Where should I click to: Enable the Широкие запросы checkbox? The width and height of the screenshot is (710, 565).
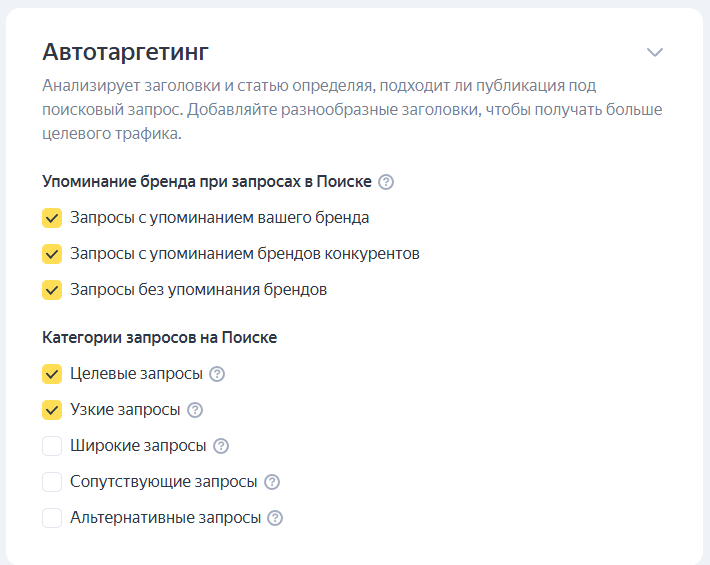pyautogui.click(x=52, y=446)
